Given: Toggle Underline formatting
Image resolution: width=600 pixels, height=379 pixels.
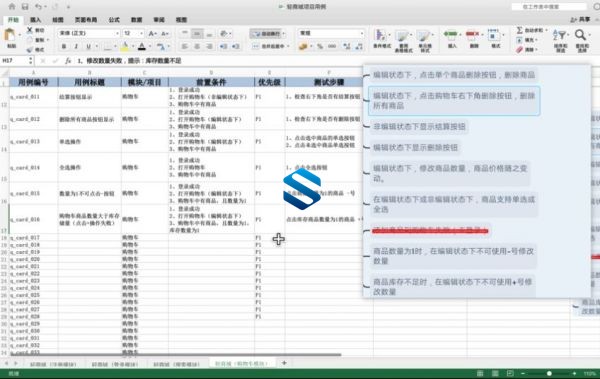Looking at the screenshot, I should [88, 46].
